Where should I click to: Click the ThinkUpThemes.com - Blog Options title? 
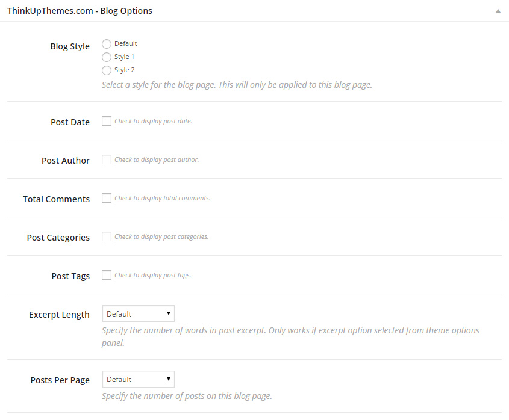(x=80, y=11)
